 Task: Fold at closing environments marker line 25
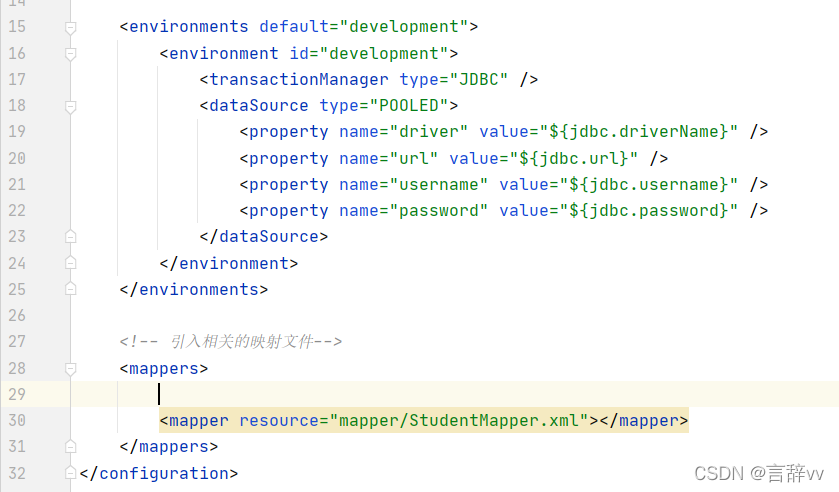coord(70,289)
